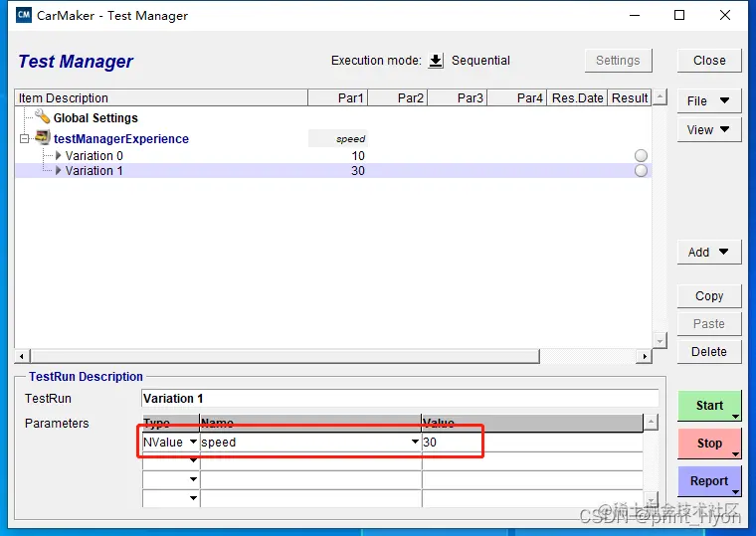The height and width of the screenshot is (536, 756).
Task: Open the type dropdown in third parameter row
Action: (193, 479)
